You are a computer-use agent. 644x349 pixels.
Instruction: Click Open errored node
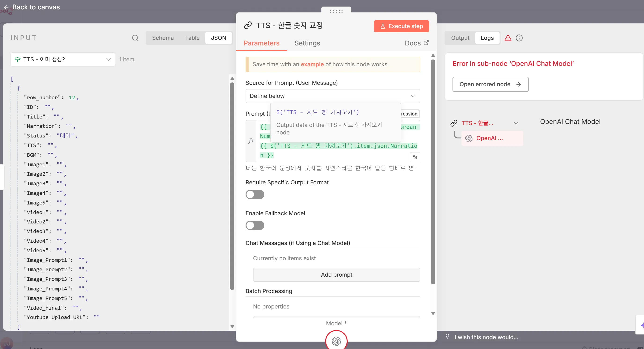point(490,84)
